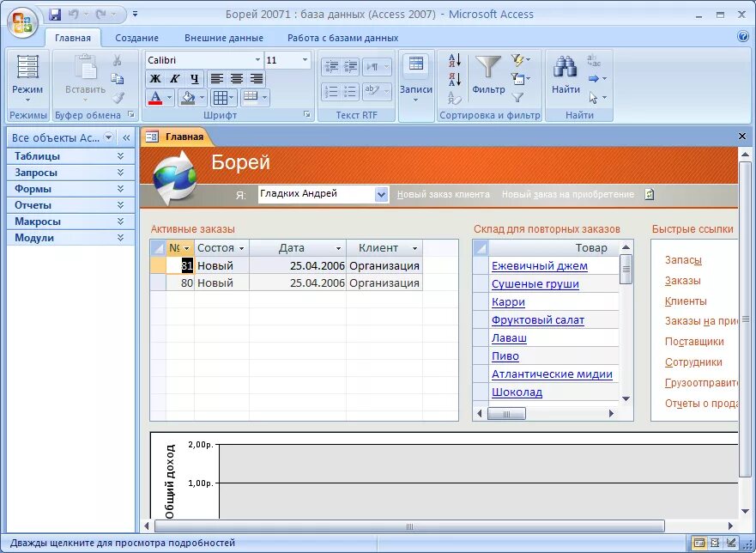Open the Сушеные груши product link
Viewport: 756px width, 553px height.
pyautogui.click(x=535, y=283)
